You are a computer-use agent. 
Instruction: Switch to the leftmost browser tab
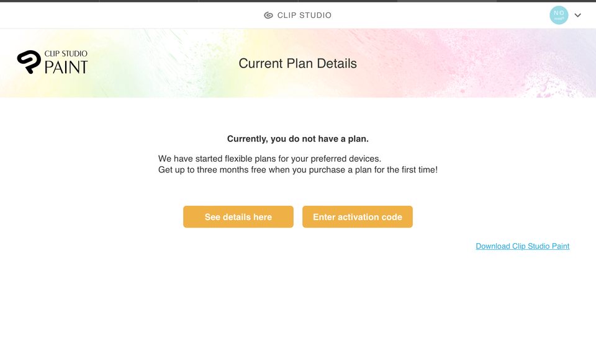point(50,2)
